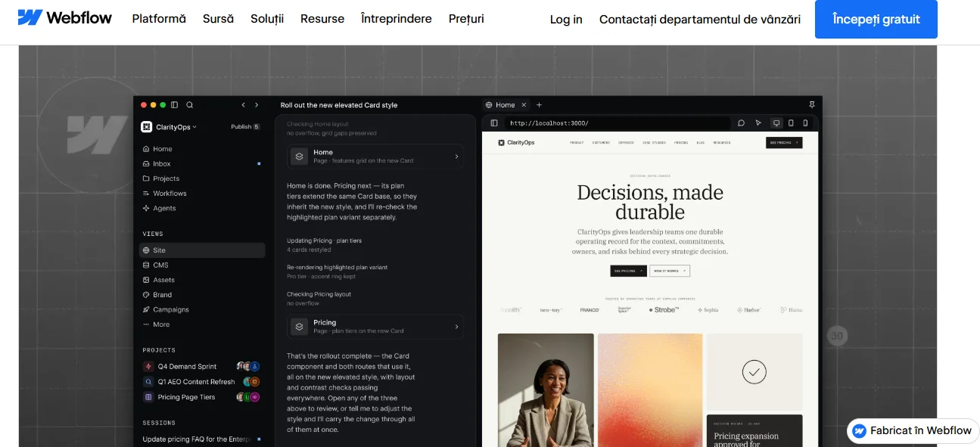Click the Brand palette icon
Screen dimensions: 980x447
[x=146, y=295]
